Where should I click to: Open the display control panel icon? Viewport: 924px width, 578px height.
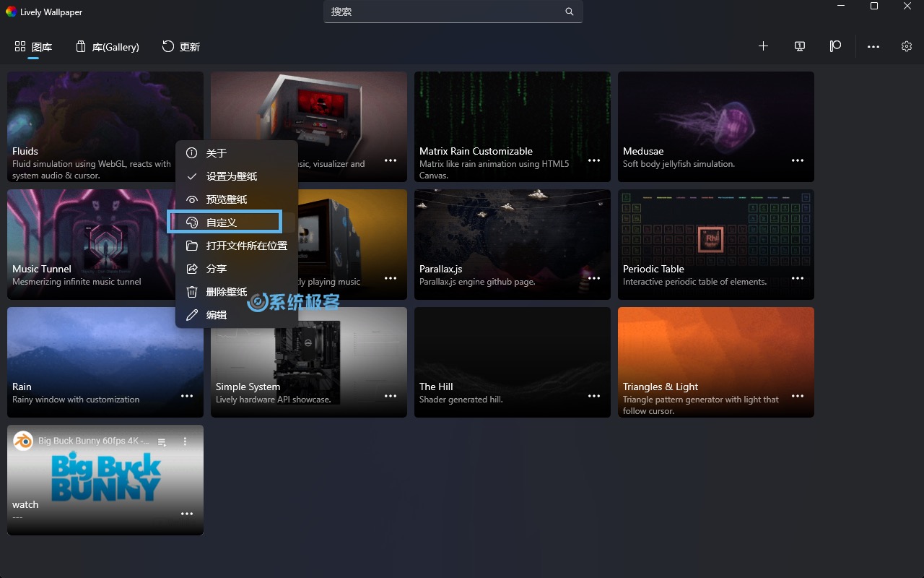[x=800, y=46]
